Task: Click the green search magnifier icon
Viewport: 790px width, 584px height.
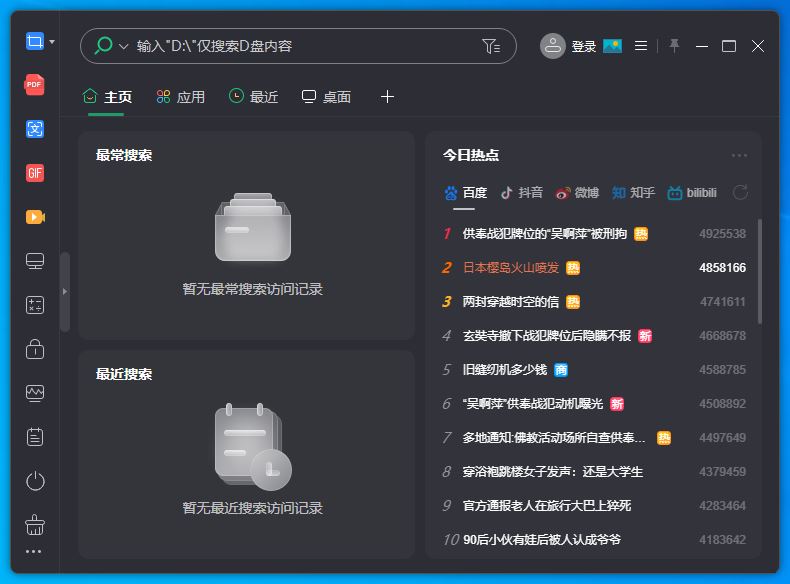Action: pos(103,45)
